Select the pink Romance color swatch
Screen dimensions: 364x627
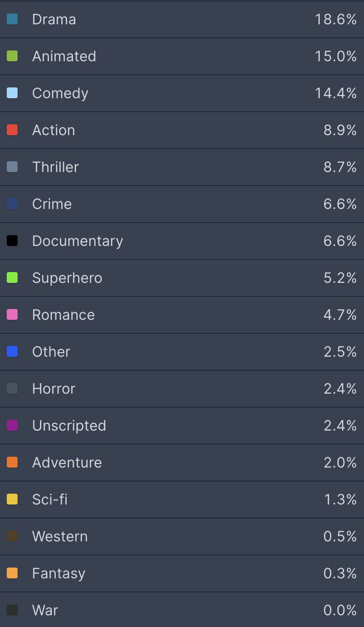12,315
